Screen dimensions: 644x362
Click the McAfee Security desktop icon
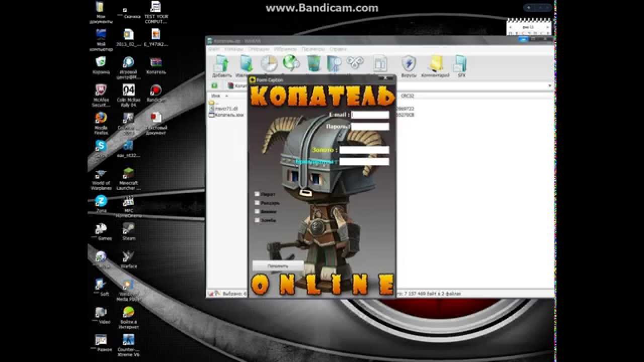point(101,96)
